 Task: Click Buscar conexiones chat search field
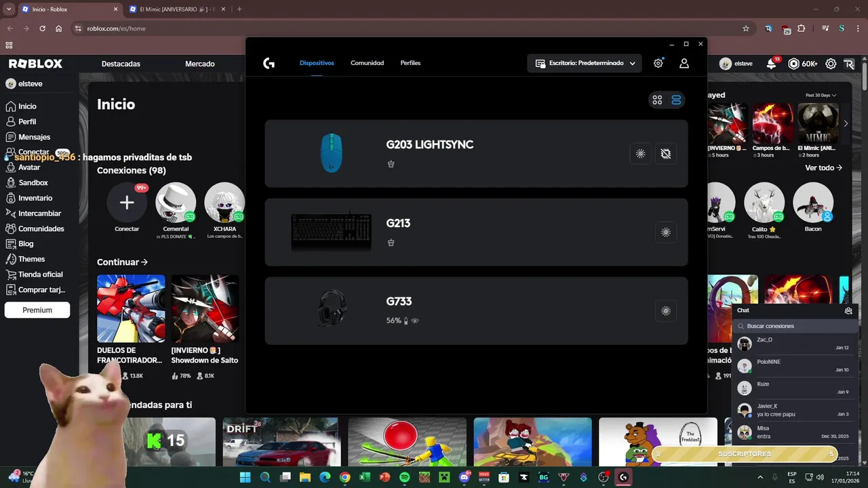click(795, 326)
